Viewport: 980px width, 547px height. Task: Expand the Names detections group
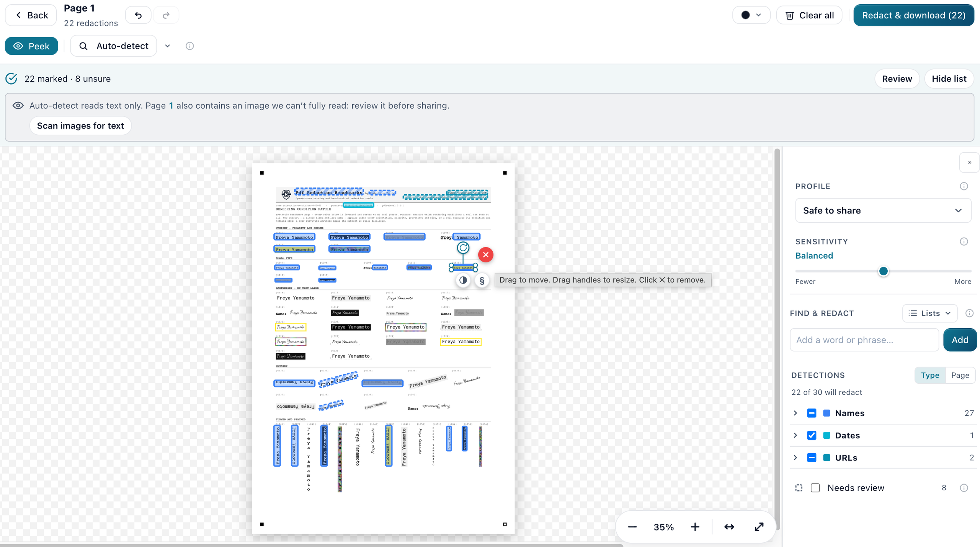[795, 413]
